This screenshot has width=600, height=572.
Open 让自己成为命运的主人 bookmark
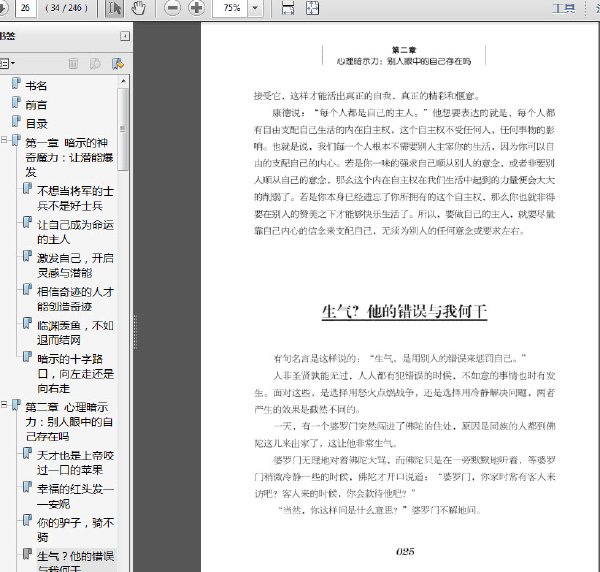point(75,232)
